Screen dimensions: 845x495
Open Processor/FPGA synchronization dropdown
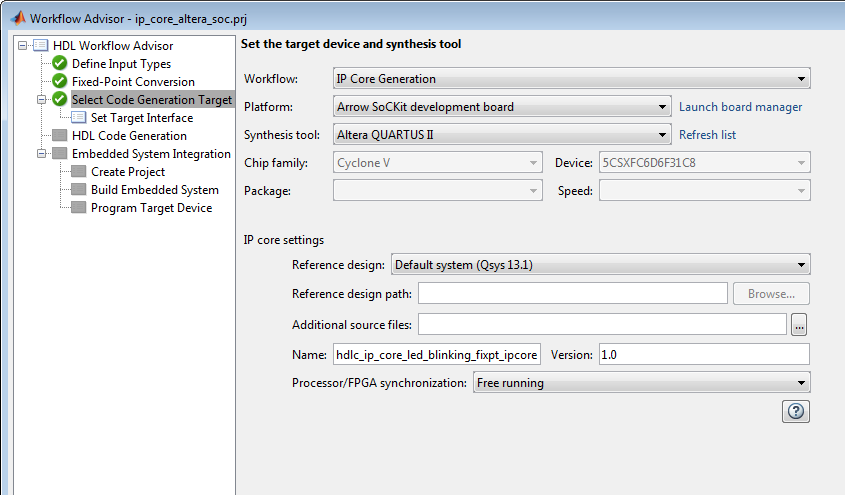click(x=640, y=383)
